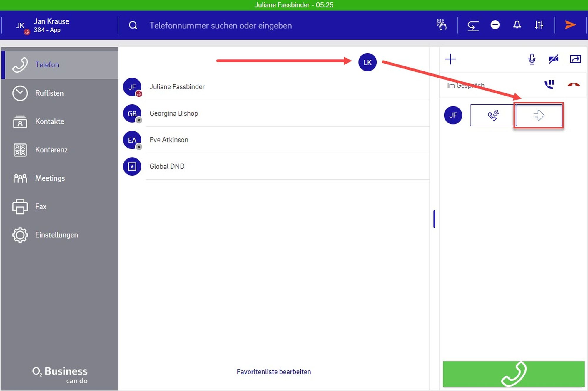Screen dimensions: 588x391
Task: Hang up with red phone icon
Action: [x=573, y=85]
